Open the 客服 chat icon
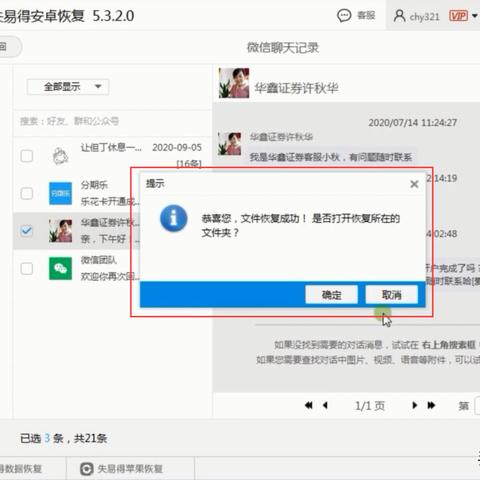 [x=344, y=15]
